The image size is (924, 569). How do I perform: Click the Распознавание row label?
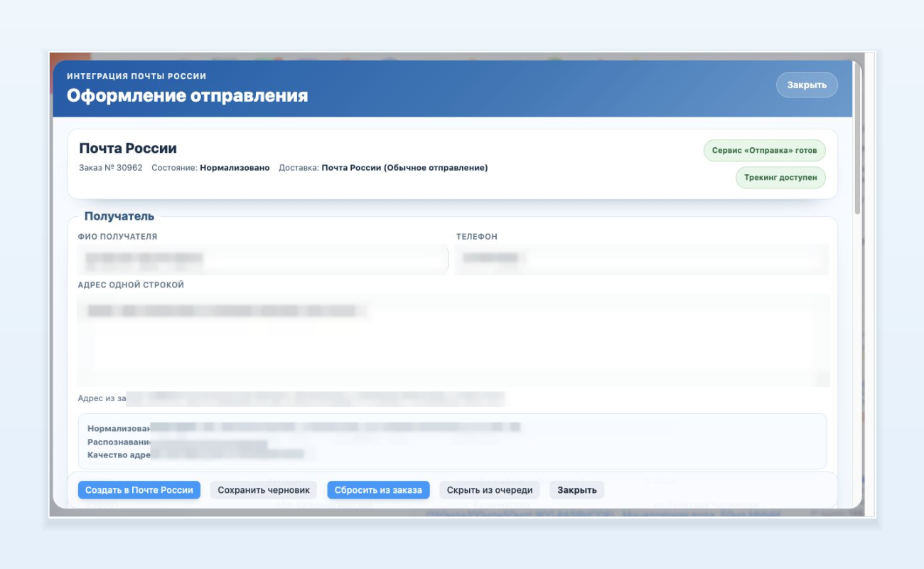[119, 442]
